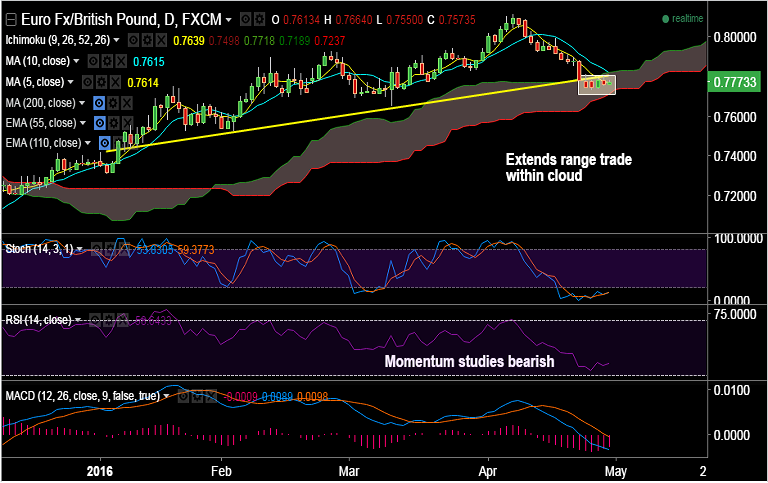Collapse the legend using the minus box icon

click(10, 20)
